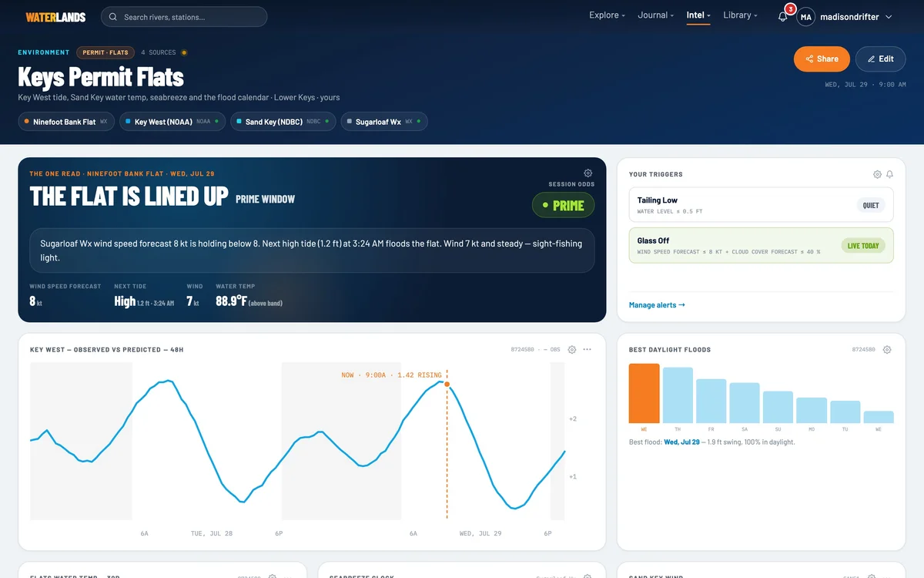This screenshot has width=924, height=578.
Task: Click the Permit · Flats tag badge
Action: 105,52
